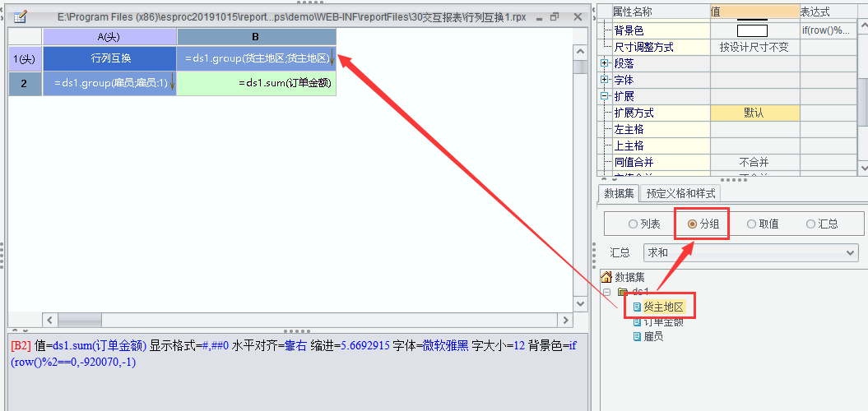The width and height of the screenshot is (868, 411).
Task: Select cell B2 with ds1.sum(订单金额)
Action: pos(257,84)
